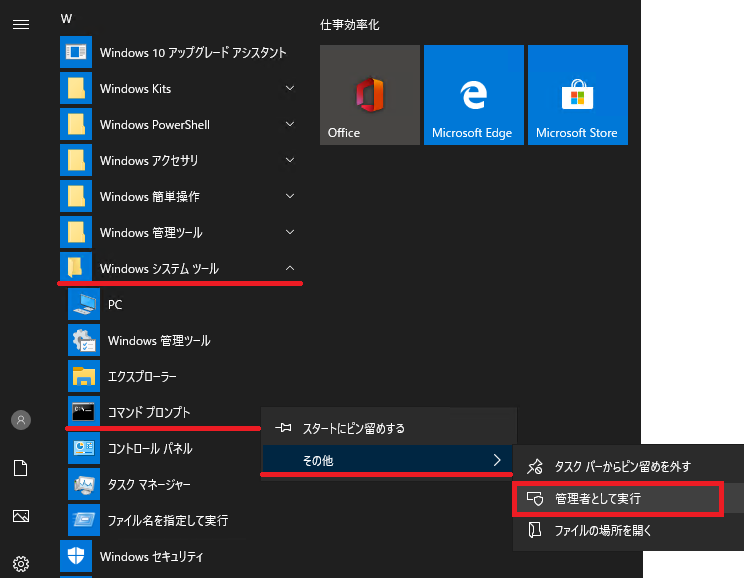Expand the Windows PowerShell chevron
Viewport: 744px width, 578px height.
tap(290, 124)
